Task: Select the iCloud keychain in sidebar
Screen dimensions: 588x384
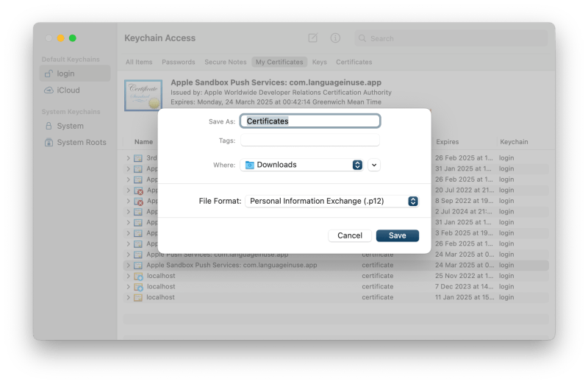Action: coord(75,90)
